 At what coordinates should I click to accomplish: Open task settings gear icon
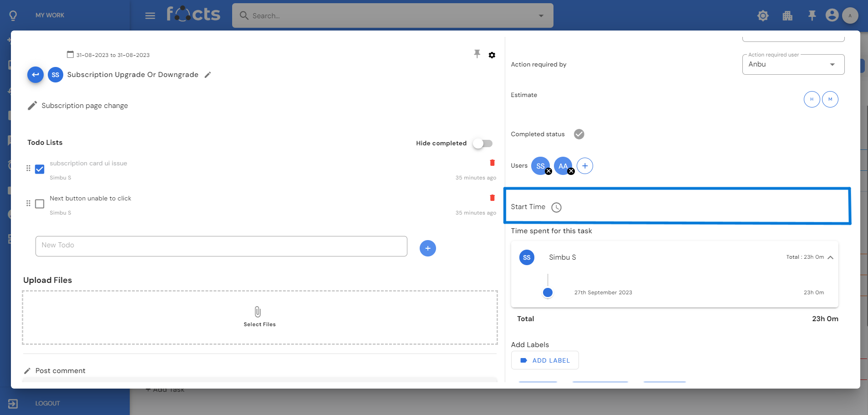point(492,55)
